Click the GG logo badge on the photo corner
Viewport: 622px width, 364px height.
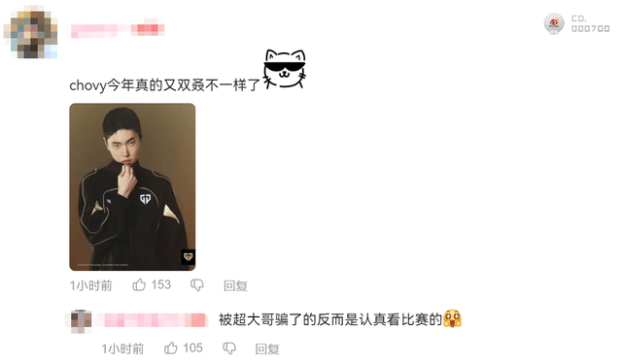click(x=188, y=256)
